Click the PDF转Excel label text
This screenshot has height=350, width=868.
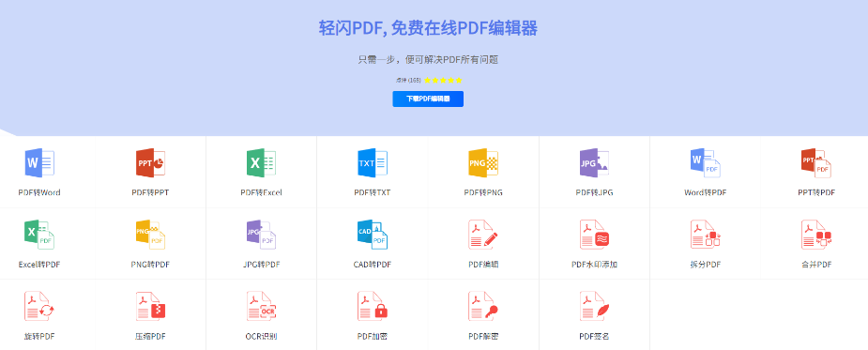(x=261, y=192)
